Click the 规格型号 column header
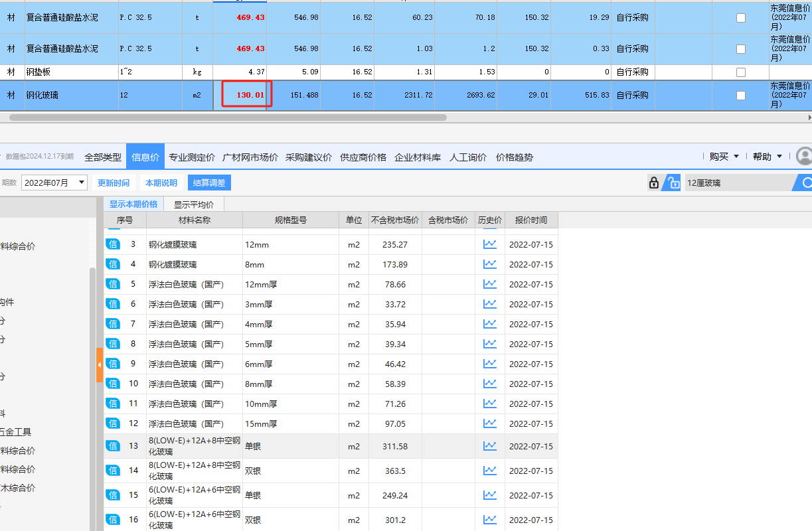 click(x=291, y=220)
